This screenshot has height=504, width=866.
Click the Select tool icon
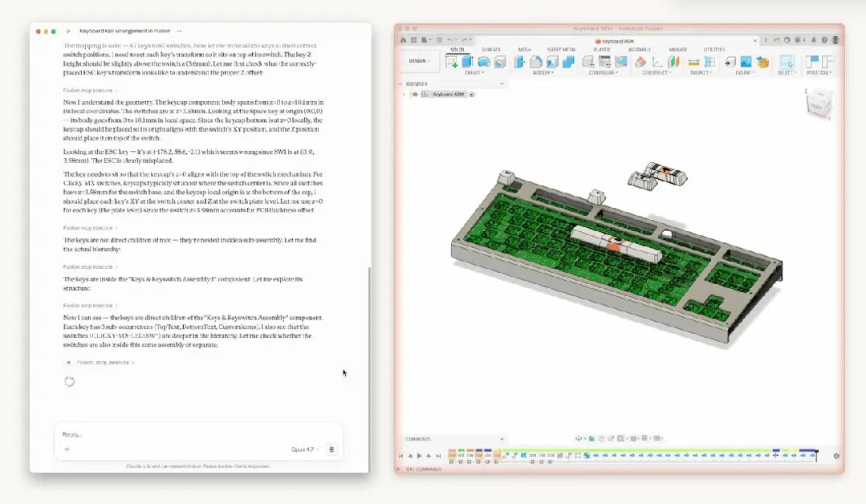pyautogui.click(x=787, y=62)
